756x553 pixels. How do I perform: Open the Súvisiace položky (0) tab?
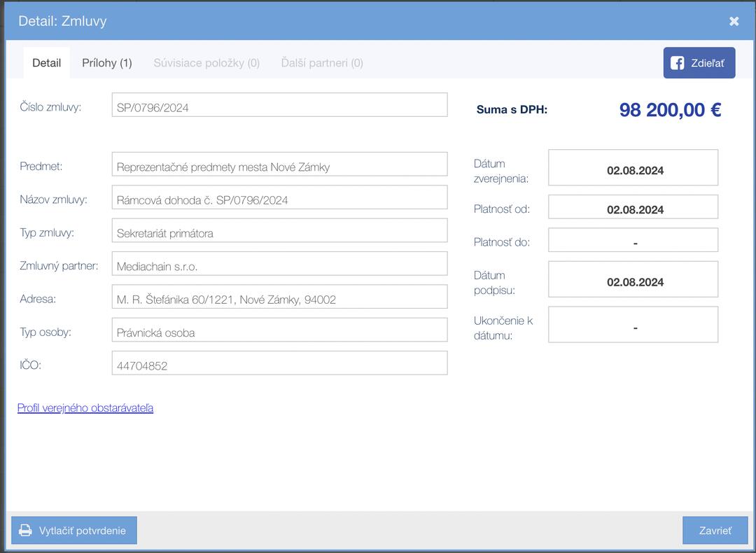point(206,63)
